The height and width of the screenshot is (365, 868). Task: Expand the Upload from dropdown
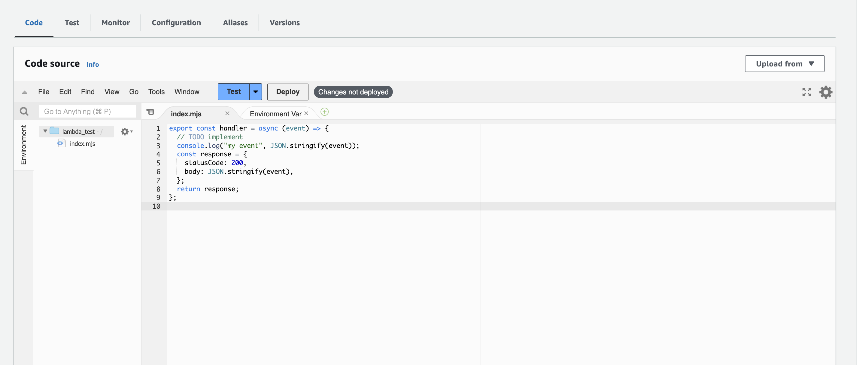785,64
